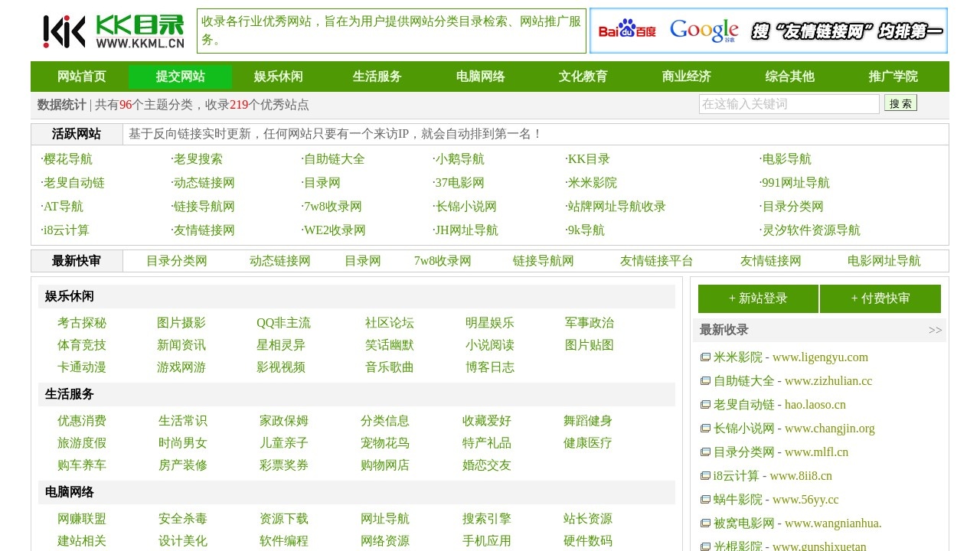Click the icon beside 蜗牛影院 entry

[x=705, y=500]
